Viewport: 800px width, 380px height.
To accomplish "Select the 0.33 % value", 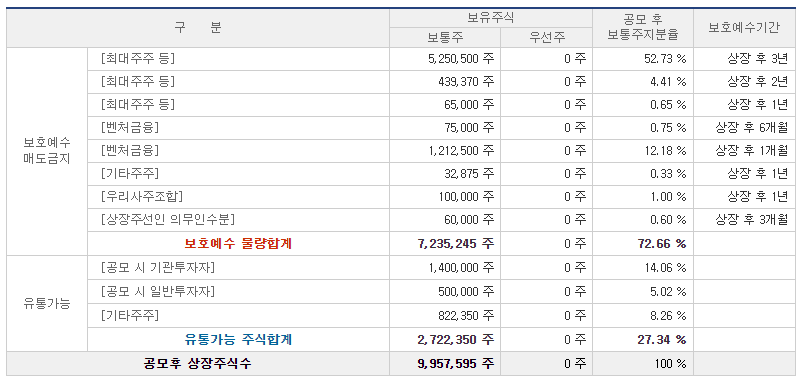I will 668,173.
